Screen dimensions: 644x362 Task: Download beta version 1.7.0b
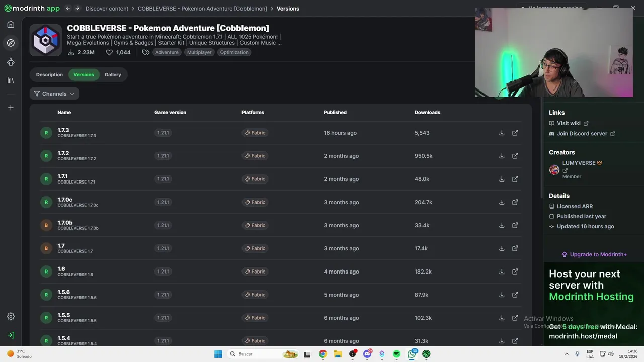tap(502, 225)
